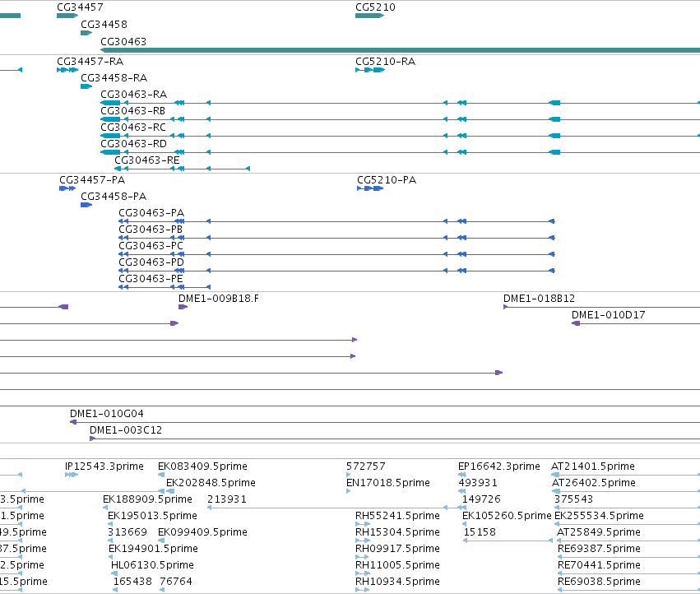Viewport: 700px width, 594px height.
Task: Select EST RH15304.5prime
Action: 397,532
